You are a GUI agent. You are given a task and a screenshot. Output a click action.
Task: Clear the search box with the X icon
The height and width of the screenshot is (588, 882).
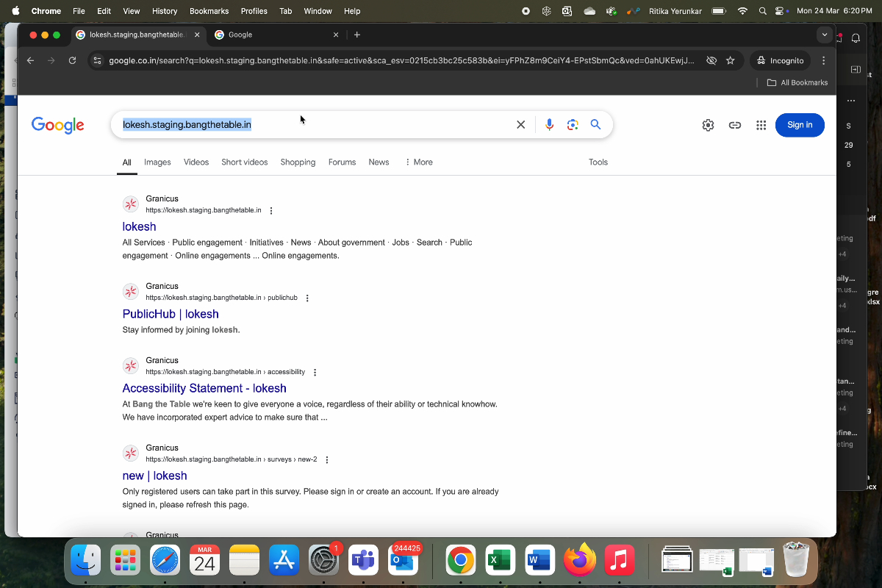click(x=521, y=125)
